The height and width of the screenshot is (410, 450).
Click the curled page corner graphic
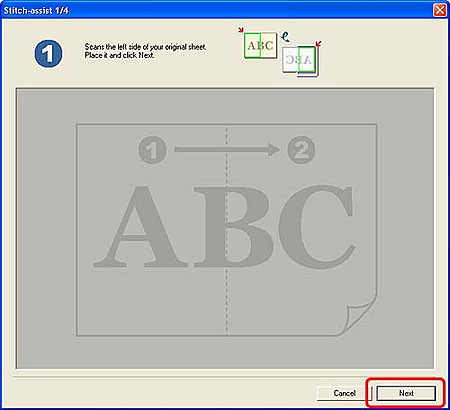coord(359,318)
